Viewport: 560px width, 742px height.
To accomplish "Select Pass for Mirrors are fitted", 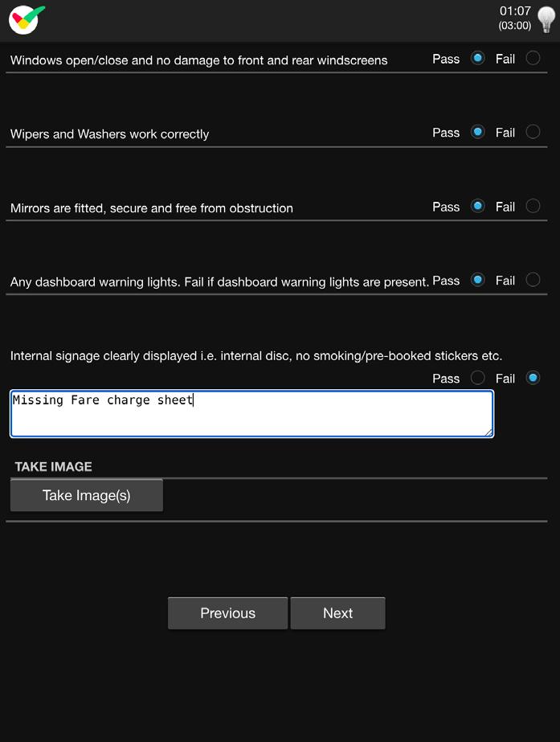I will [478, 207].
